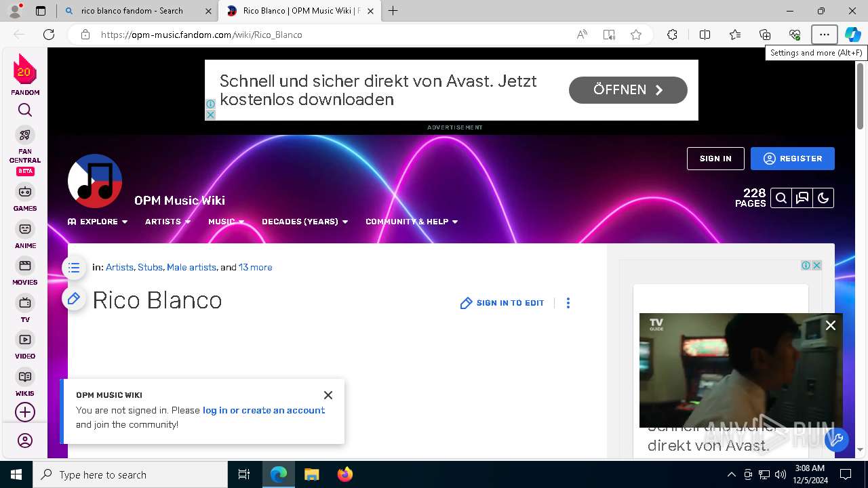Open Fan Central beta section

(25, 150)
